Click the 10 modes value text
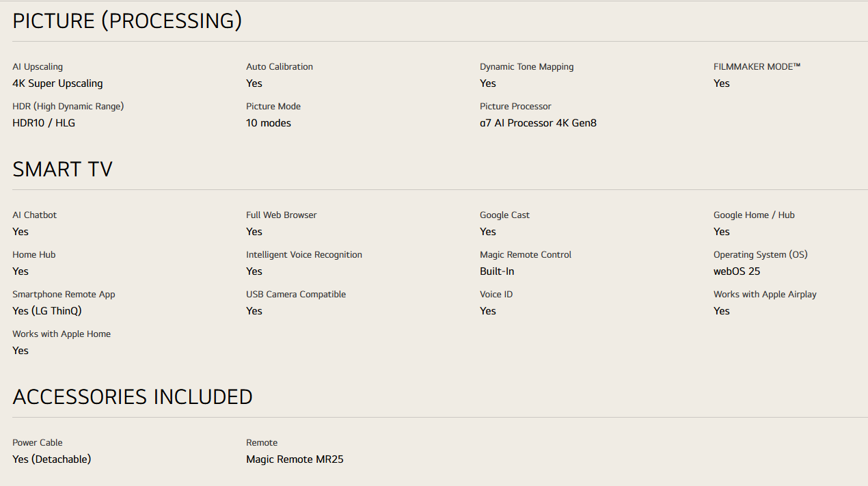 pos(269,123)
